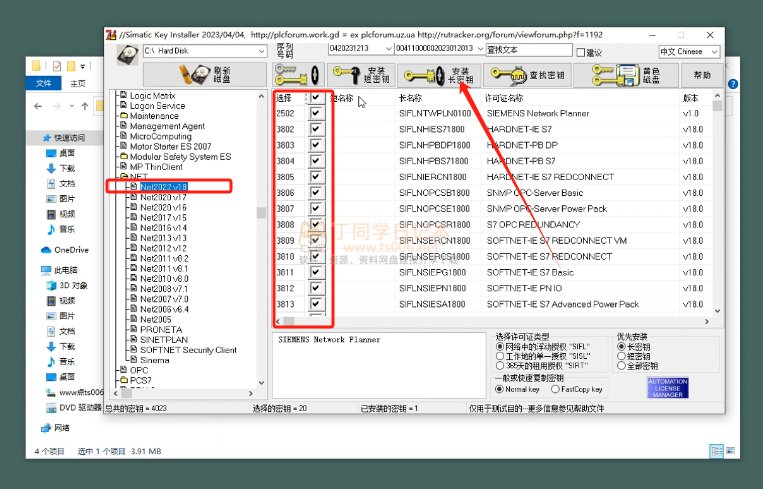This screenshot has height=489, width=763.
Task: Click the hard disk icon beside drive selector
Action: 128,54
